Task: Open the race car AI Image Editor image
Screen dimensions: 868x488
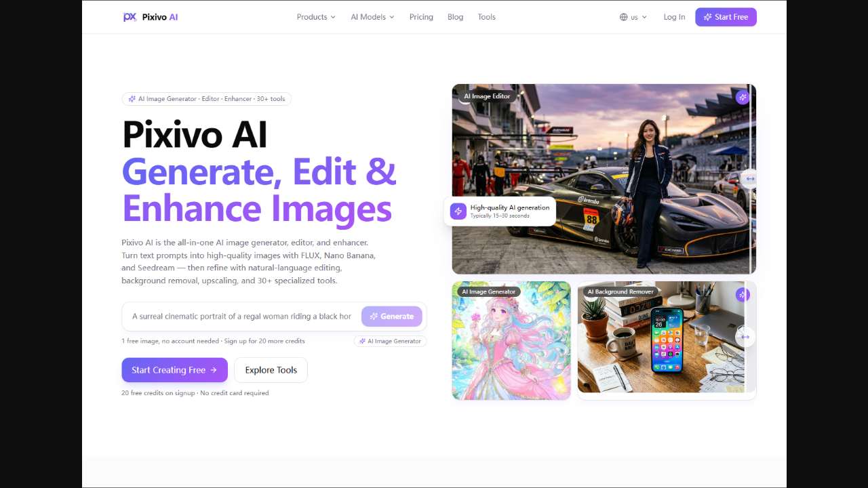Action: tap(604, 179)
